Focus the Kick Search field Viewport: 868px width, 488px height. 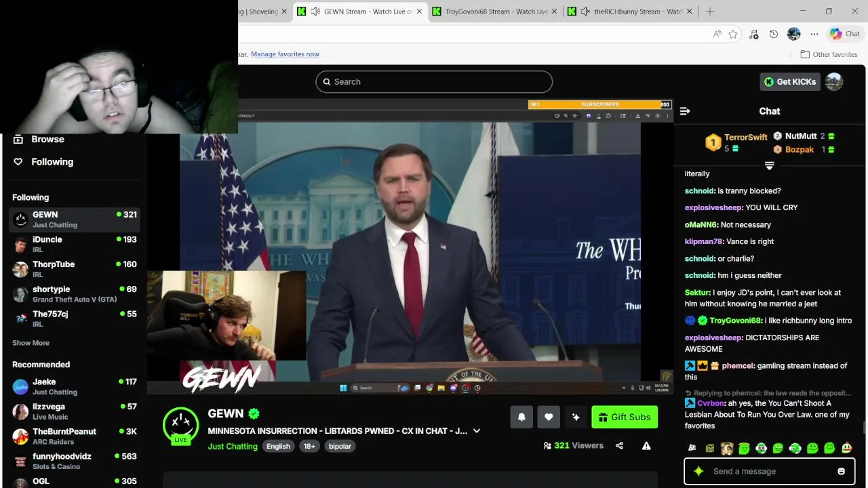[x=434, y=82]
